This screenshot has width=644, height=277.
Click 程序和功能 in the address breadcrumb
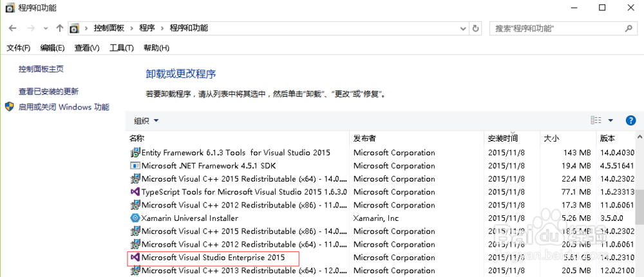tap(189, 28)
